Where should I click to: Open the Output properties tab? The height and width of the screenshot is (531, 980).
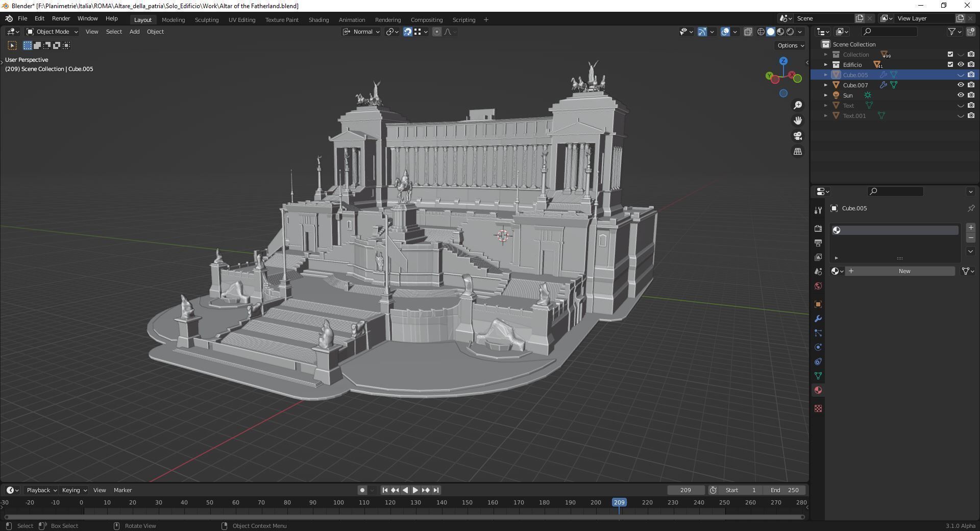click(818, 243)
